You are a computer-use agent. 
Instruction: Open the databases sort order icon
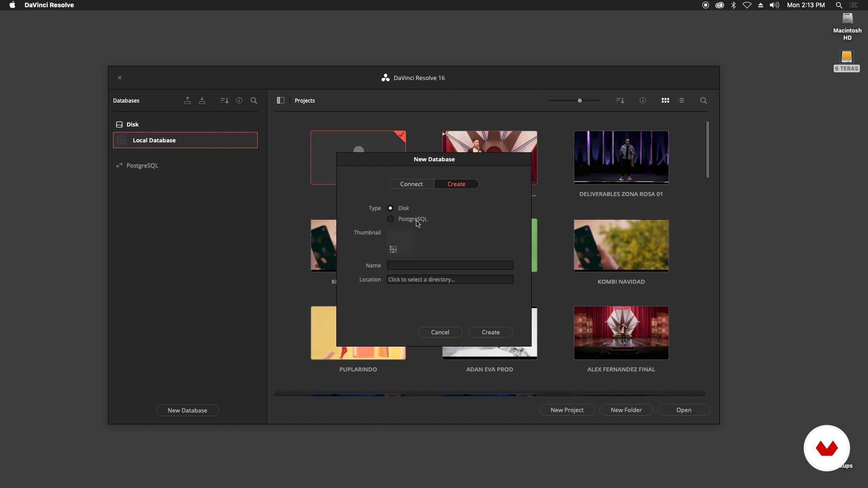(224, 100)
